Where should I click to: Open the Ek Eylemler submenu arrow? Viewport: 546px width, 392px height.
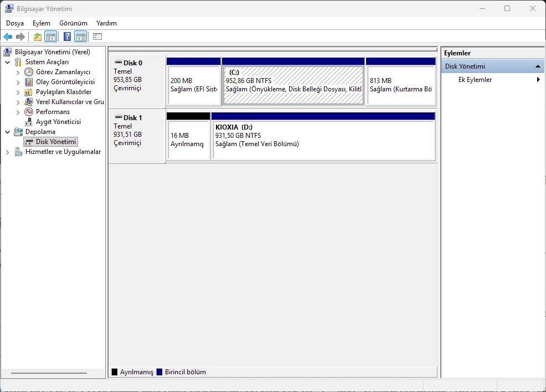point(538,80)
